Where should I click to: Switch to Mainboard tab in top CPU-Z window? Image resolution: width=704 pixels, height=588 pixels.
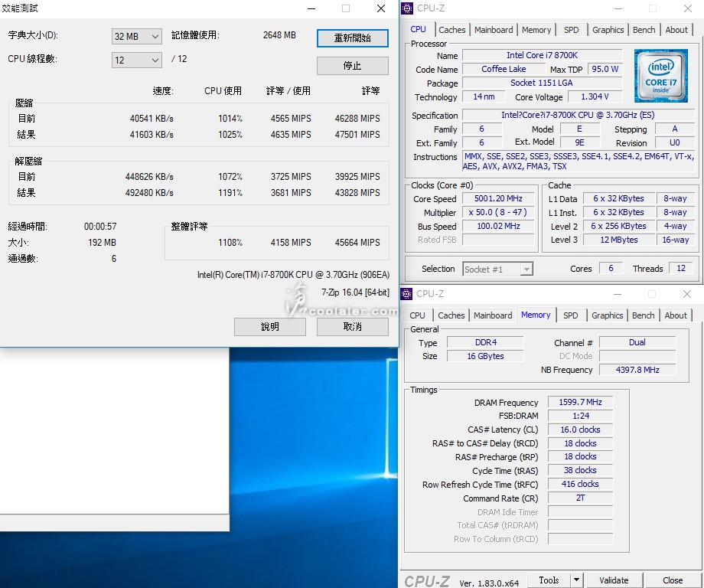pos(494,30)
